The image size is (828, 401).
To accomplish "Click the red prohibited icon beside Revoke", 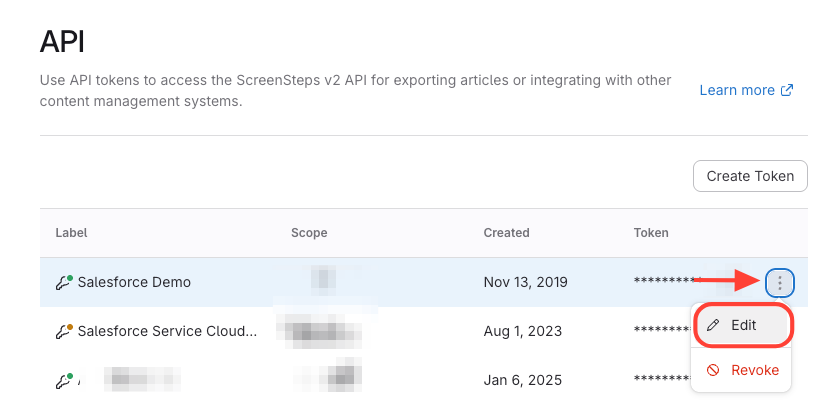I will point(713,370).
